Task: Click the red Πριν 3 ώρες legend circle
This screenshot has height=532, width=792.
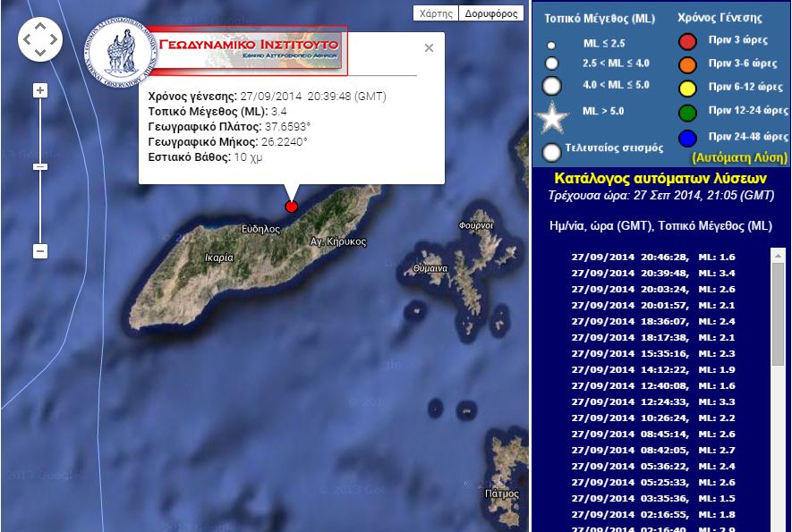Action: 687,40
